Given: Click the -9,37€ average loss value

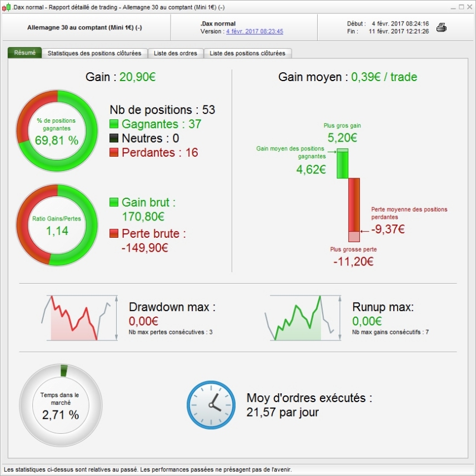Looking at the screenshot, I should [x=388, y=229].
